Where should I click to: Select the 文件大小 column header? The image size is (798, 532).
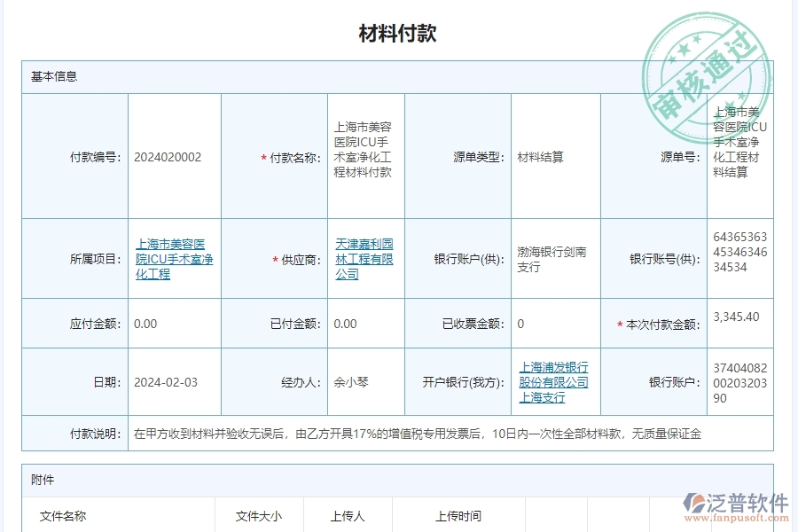pyautogui.click(x=258, y=516)
